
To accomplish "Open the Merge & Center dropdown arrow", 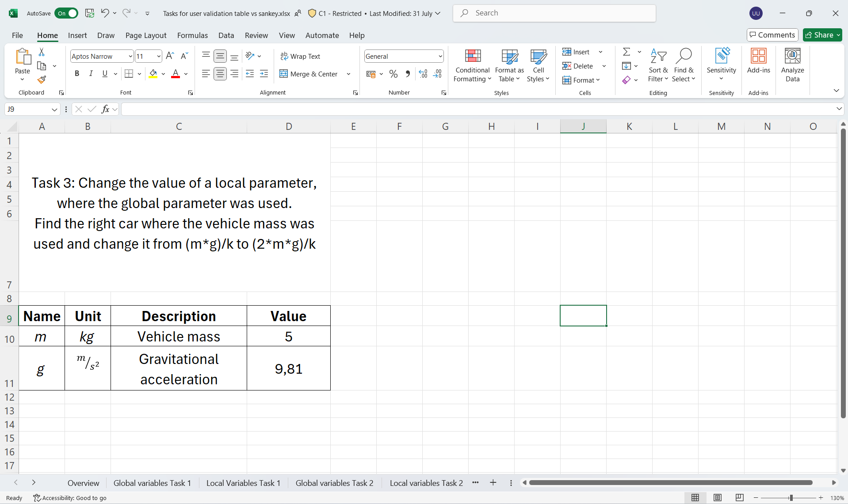I will [348, 74].
